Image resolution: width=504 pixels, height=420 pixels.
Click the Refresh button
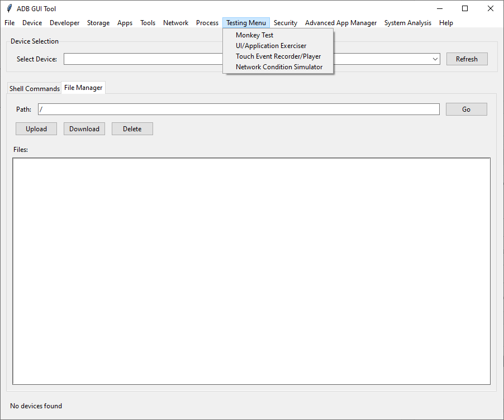click(x=467, y=59)
